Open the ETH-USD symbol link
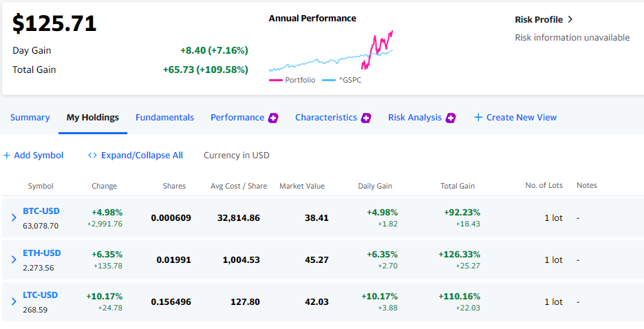 coord(42,253)
